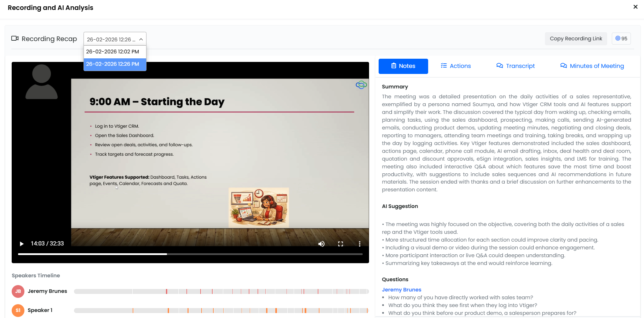Viewport: 644px width, 318px height.
Task: Choose the 26-02-2026 12:26 PM recording option
Action: pyautogui.click(x=113, y=64)
